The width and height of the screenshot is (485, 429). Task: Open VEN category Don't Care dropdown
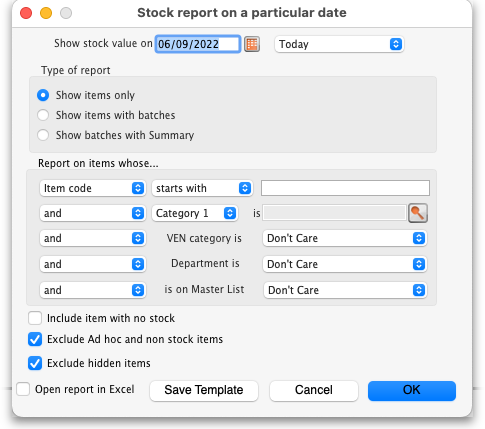[x=345, y=238]
